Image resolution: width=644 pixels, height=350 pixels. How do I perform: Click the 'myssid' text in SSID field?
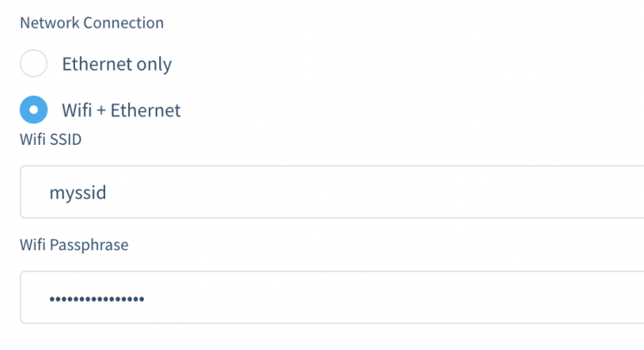pyautogui.click(x=77, y=192)
